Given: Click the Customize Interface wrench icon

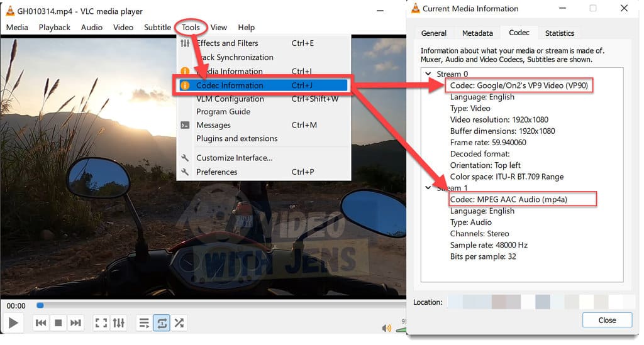Looking at the screenshot, I should click(186, 158).
